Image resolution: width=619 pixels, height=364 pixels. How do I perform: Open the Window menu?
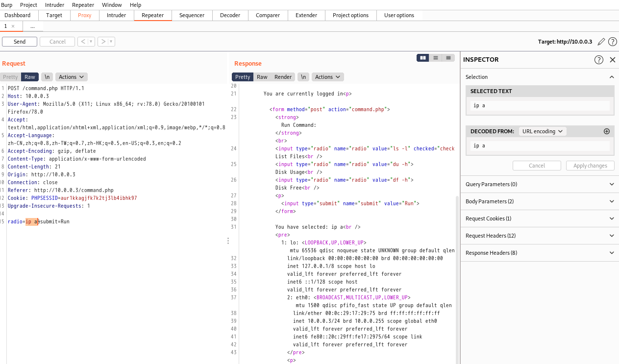point(112,5)
